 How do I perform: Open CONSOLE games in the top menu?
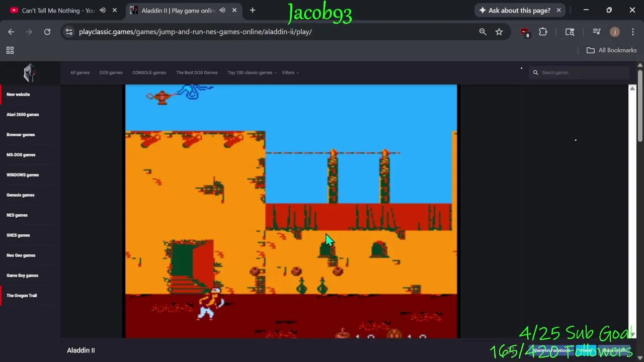[149, 72]
